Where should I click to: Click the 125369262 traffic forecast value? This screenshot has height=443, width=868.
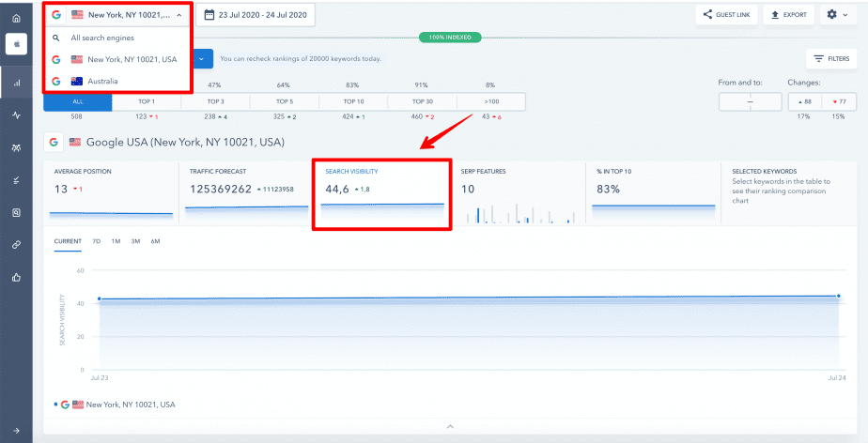tap(221, 190)
